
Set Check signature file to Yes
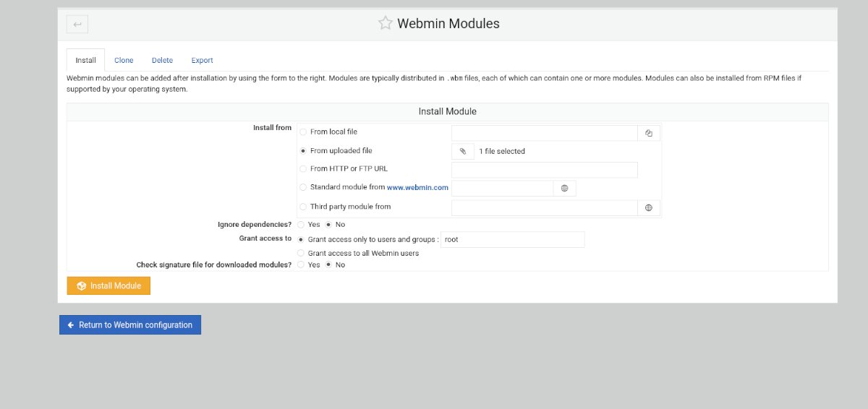point(301,265)
